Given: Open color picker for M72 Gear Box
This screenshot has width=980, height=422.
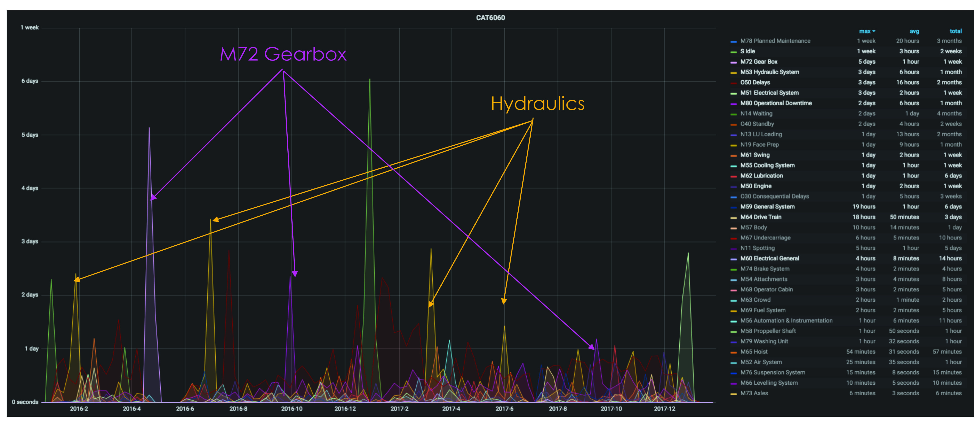Looking at the screenshot, I should 733,62.
